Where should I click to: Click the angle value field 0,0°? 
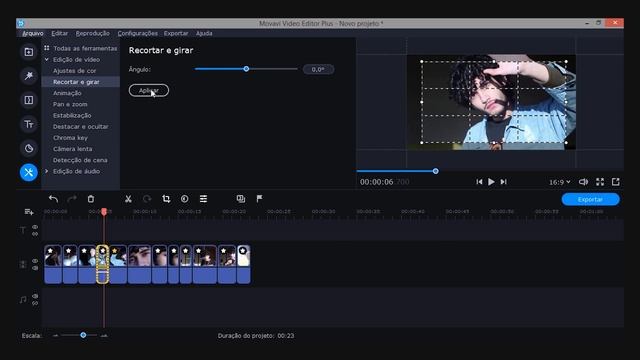point(318,69)
